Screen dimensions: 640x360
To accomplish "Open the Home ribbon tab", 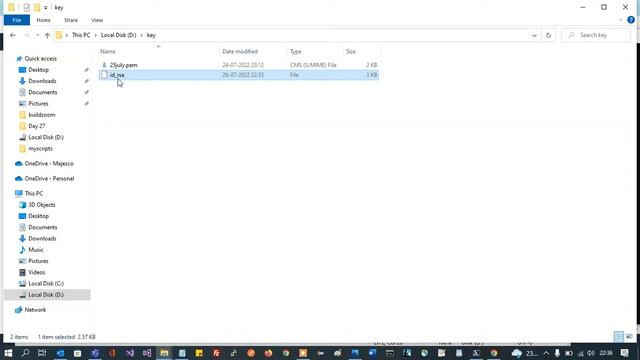I will [43, 20].
